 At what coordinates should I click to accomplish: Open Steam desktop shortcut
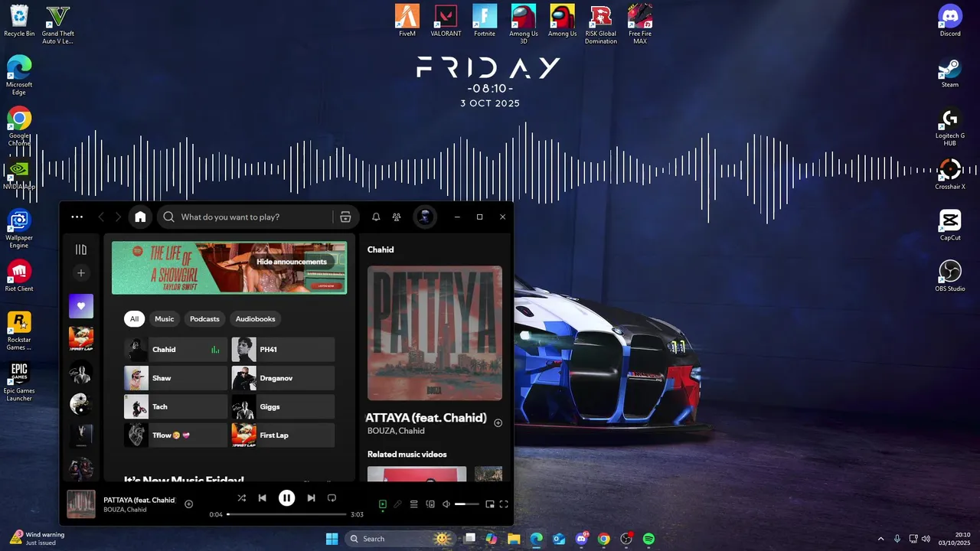click(x=950, y=72)
